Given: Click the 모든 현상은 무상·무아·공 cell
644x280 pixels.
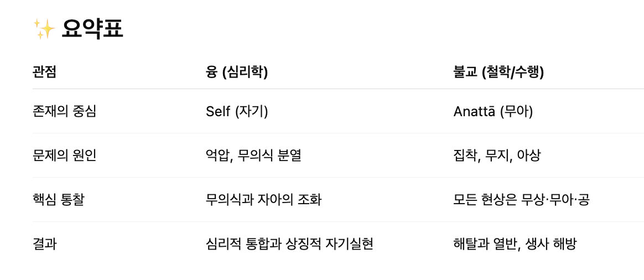Looking at the screenshot, I should pyautogui.click(x=522, y=200).
